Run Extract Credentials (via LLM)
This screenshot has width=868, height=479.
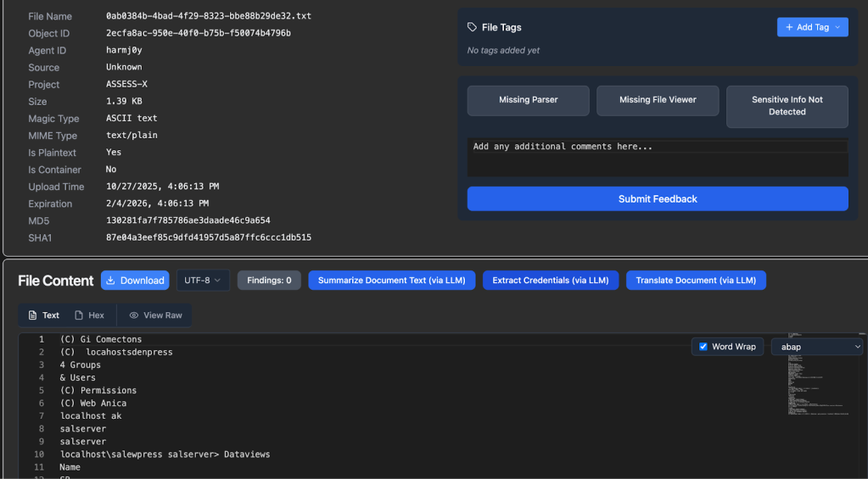click(550, 281)
